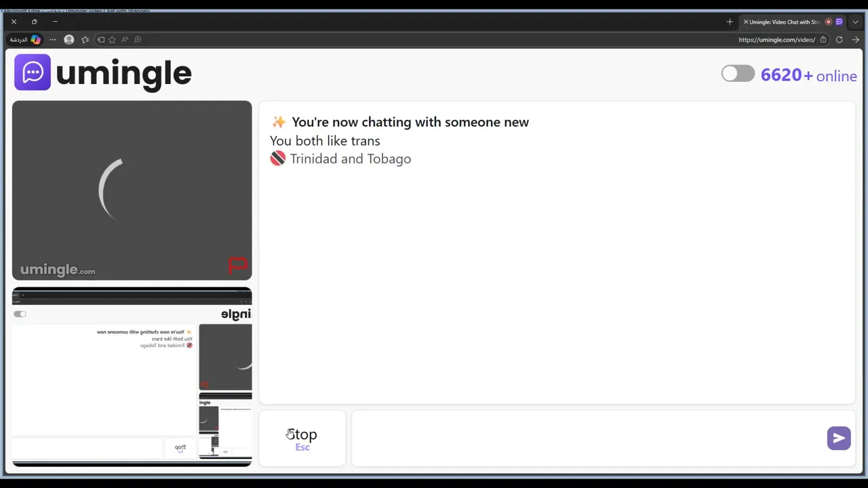Toggle the switch beside online count
Screen dimensions: 868x488
pyautogui.click(x=738, y=74)
